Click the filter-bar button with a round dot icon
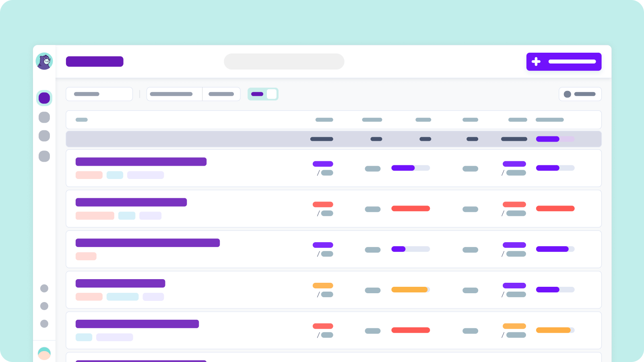This screenshot has height=362, width=644. [580, 94]
